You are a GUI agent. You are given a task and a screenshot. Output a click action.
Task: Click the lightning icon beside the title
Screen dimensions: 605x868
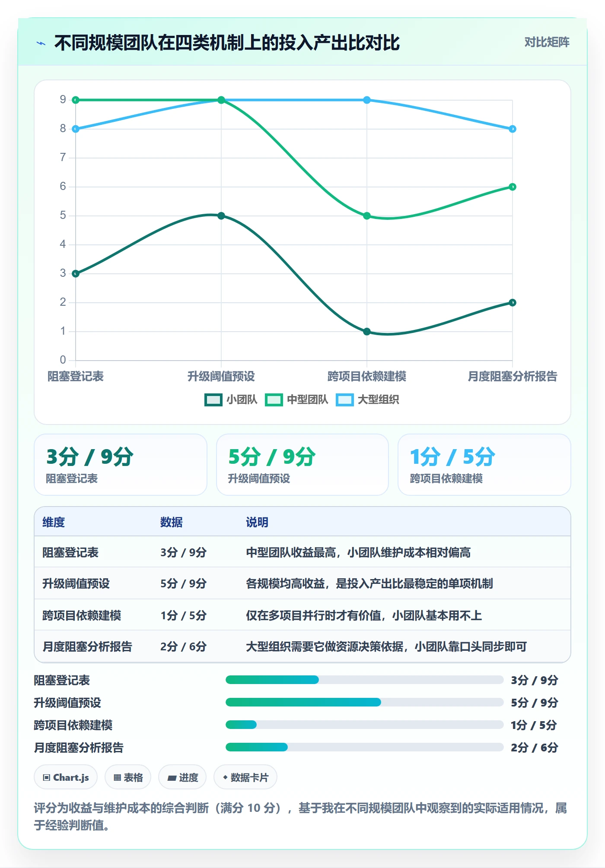click(41, 43)
